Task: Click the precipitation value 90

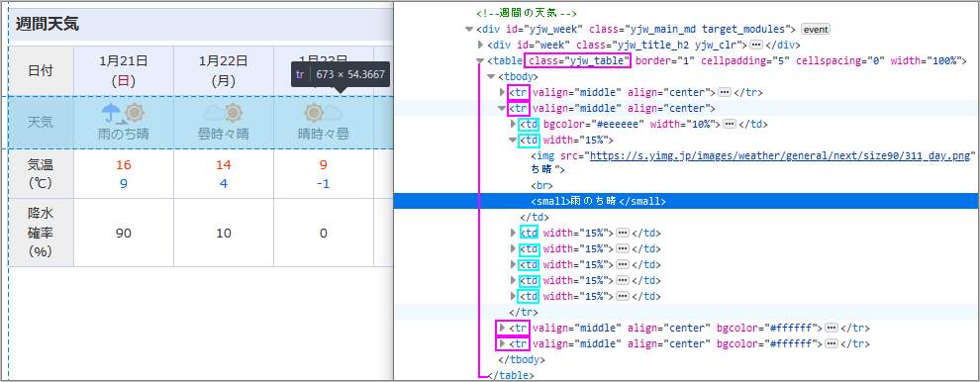Action: click(x=124, y=234)
